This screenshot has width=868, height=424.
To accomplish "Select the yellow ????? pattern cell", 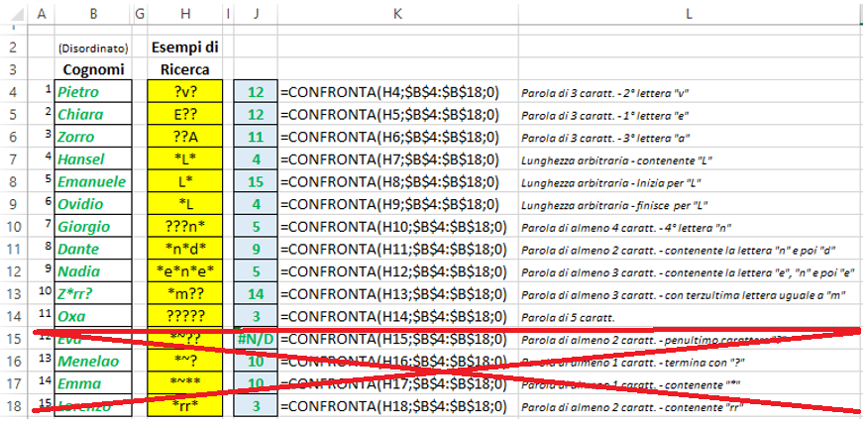I will click(186, 316).
